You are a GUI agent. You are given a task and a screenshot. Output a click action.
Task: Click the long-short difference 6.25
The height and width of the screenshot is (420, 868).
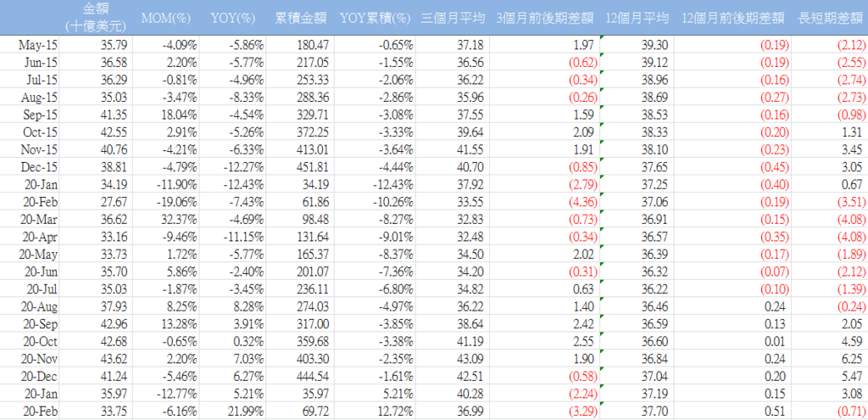(853, 359)
